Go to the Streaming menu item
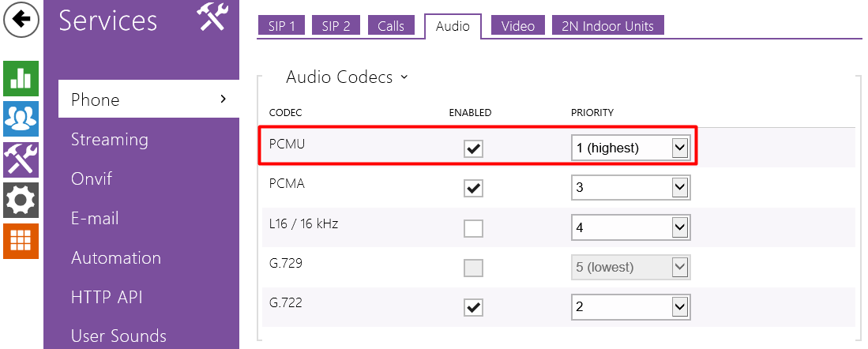Image resolution: width=868 pixels, height=349 pixels. pyautogui.click(x=109, y=140)
